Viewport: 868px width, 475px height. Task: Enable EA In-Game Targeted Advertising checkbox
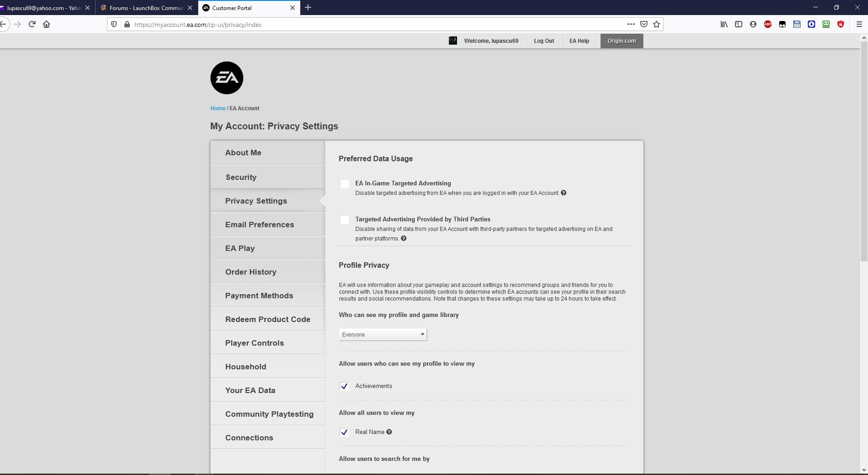[x=344, y=184]
